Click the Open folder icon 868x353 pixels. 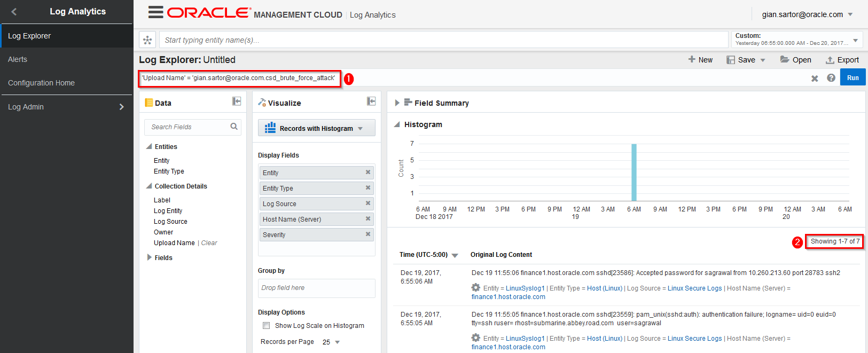pyautogui.click(x=785, y=59)
